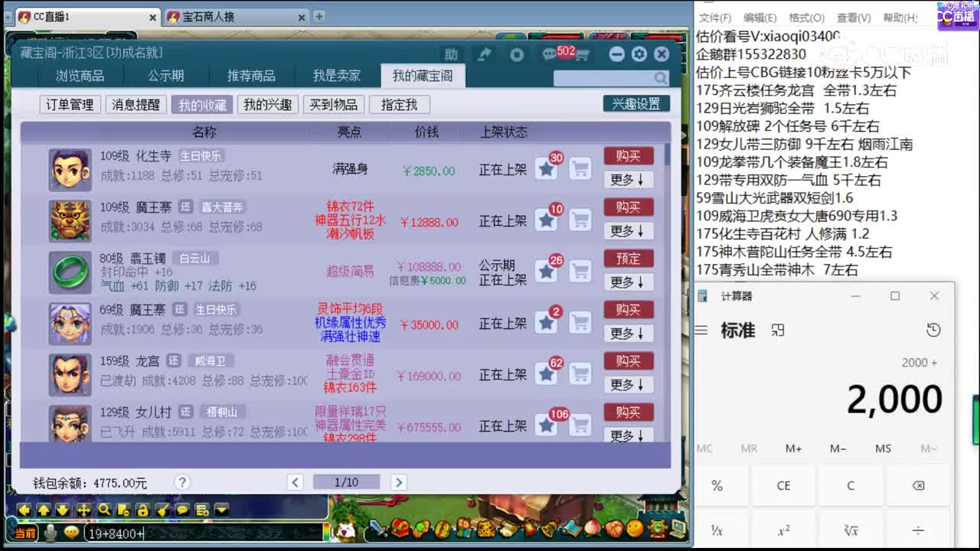Click the magnifier icon in the search box
The height and width of the screenshot is (551, 980).
(660, 77)
